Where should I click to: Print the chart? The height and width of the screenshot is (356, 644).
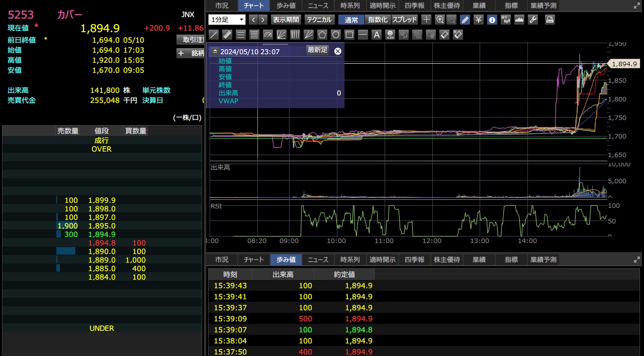[x=550, y=20]
